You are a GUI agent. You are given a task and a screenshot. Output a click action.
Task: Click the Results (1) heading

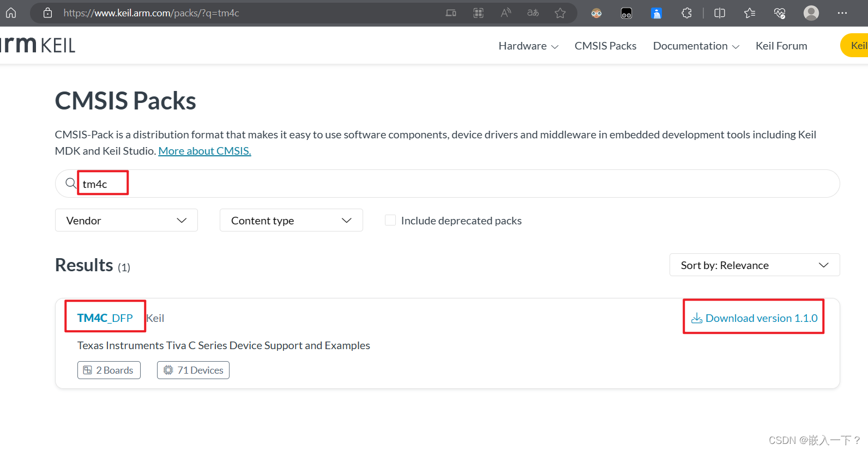93,265
